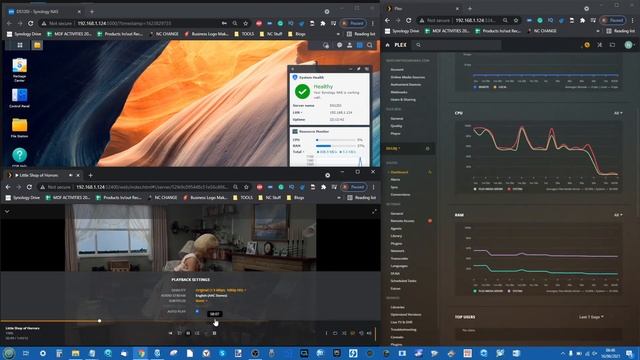Expand bookmarks overflow in the DSM browser window

tap(338, 34)
